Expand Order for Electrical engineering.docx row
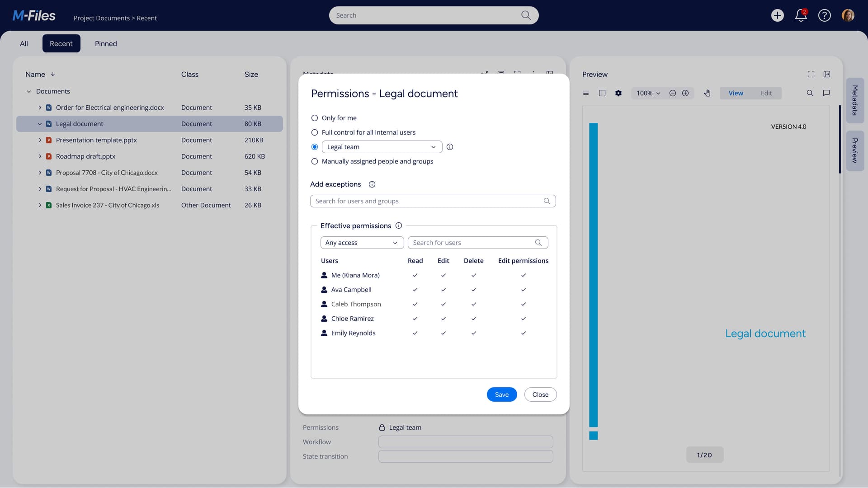 [x=40, y=108]
